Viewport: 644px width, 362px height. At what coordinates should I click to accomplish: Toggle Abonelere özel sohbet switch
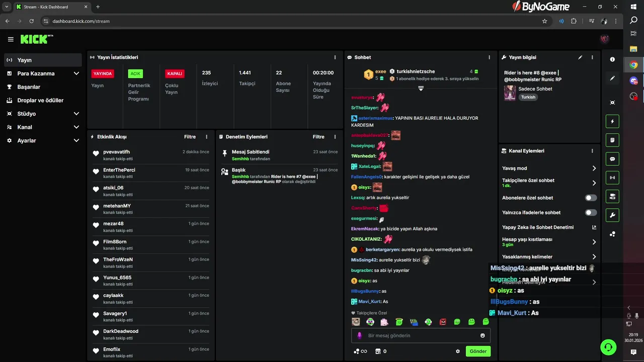point(591,198)
